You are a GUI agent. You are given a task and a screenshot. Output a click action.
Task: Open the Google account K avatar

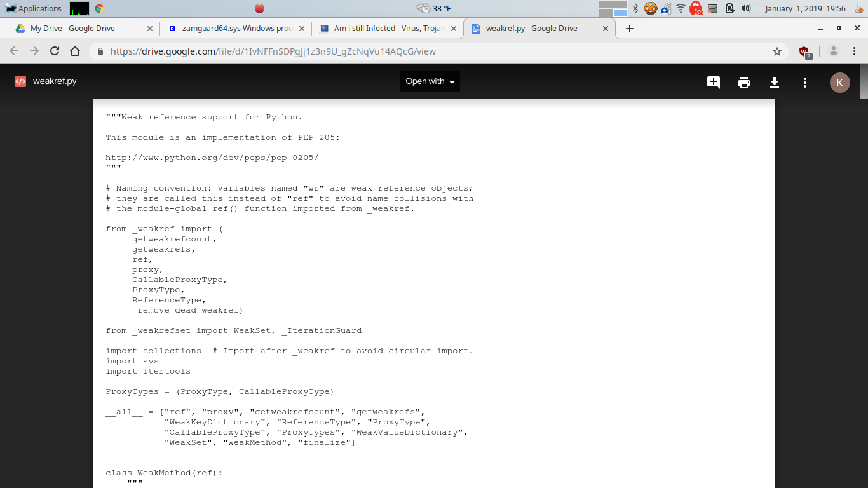pyautogui.click(x=840, y=82)
